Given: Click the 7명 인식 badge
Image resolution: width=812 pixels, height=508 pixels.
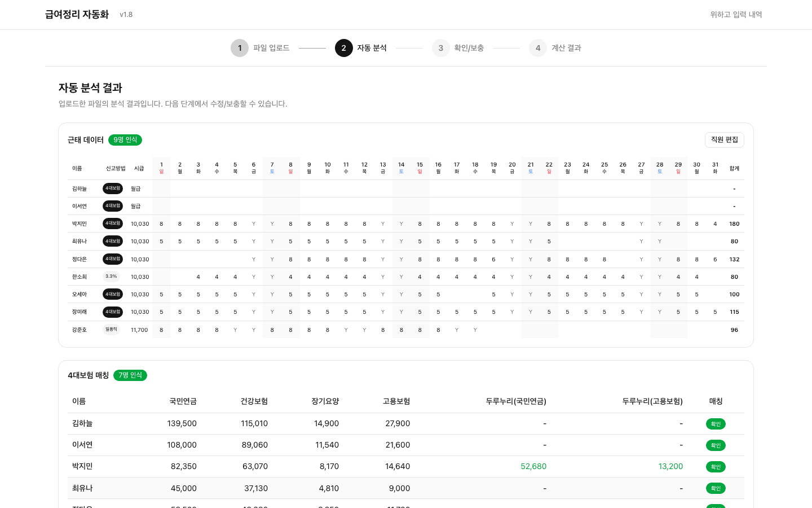Looking at the screenshot, I should click(x=130, y=375).
